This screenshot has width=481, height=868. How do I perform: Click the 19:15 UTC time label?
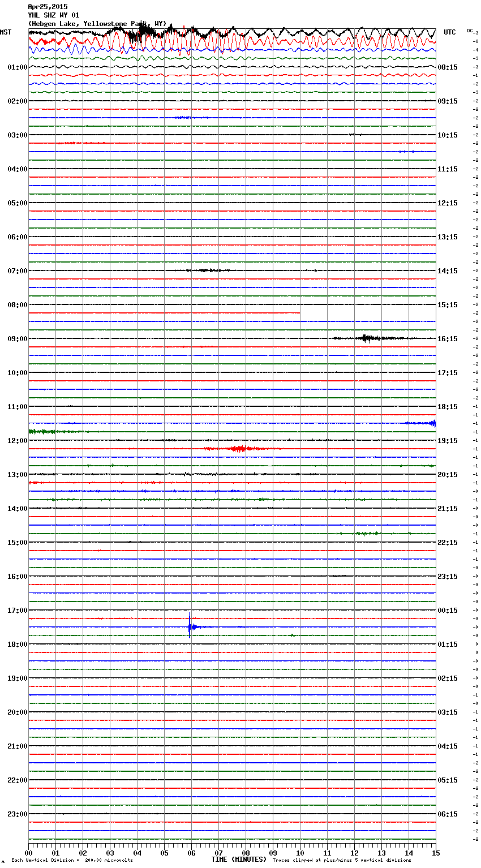click(448, 441)
